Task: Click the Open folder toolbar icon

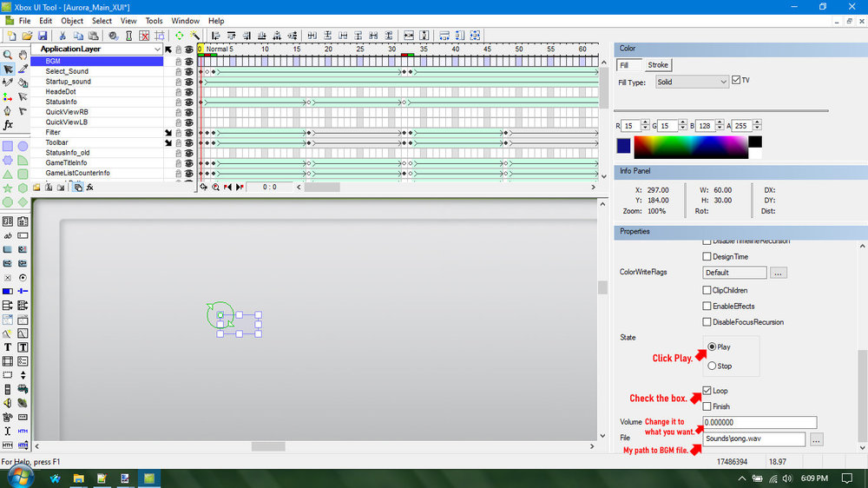Action: [27, 36]
